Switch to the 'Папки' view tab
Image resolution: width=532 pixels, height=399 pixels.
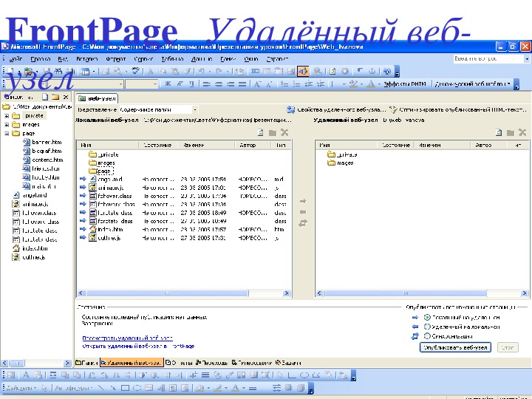(x=86, y=363)
